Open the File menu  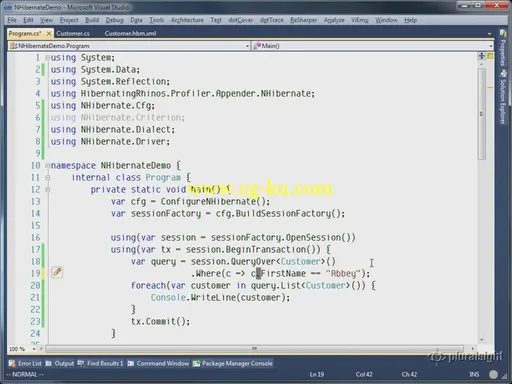[x=12, y=20]
